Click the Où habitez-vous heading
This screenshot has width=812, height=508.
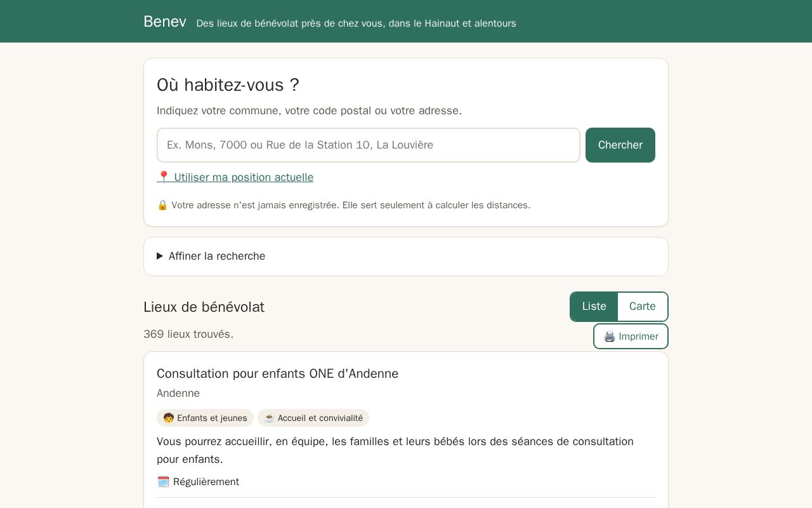(228, 84)
